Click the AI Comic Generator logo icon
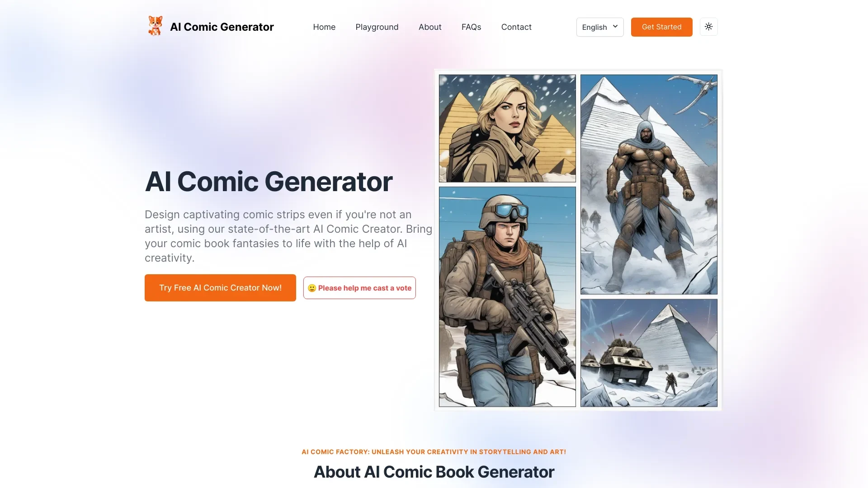The image size is (868, 488). click(x=155, y=27)
